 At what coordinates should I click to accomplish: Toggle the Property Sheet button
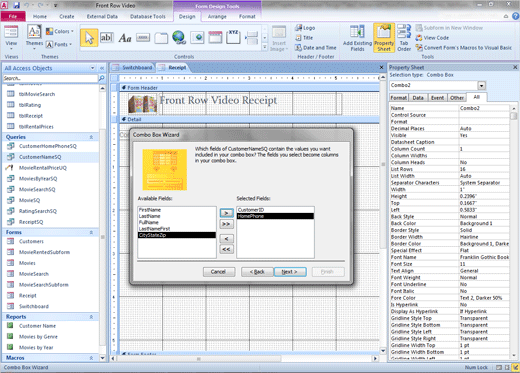[384, 38]
